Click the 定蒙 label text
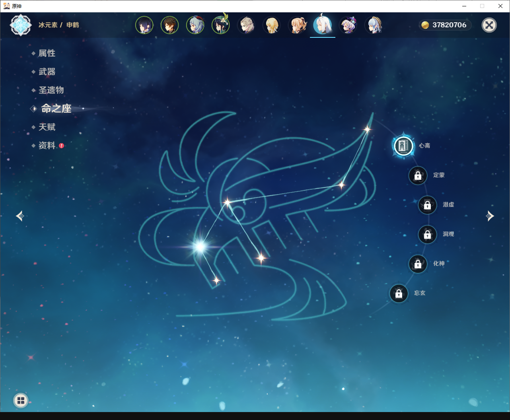This screenshot has height=420, width=510. pos(439,175)
